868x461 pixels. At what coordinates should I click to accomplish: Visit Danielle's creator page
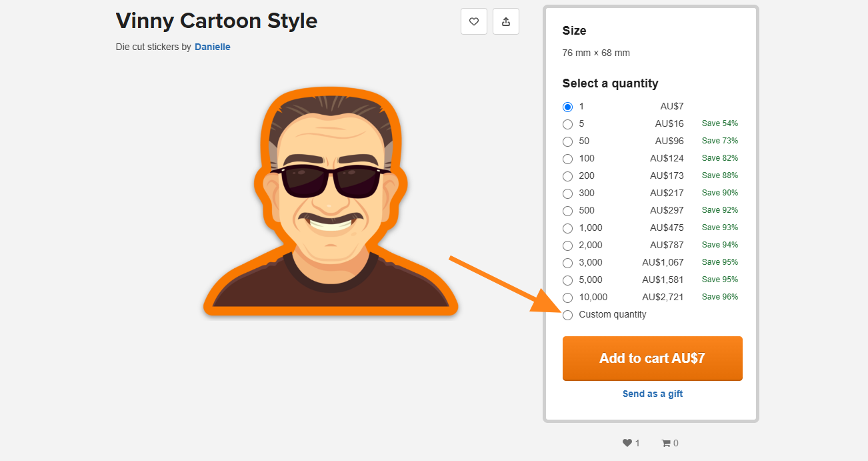click(x=212, y=47)
